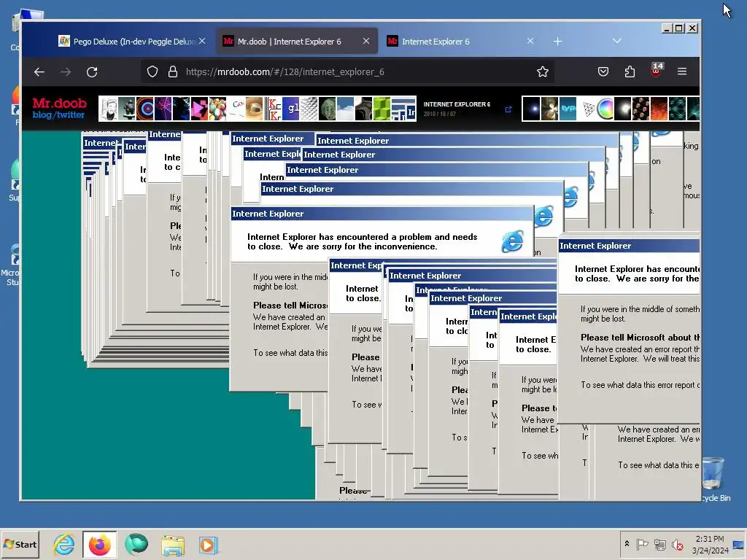The height and width of the screenshot is (560, 747).
Task: Open the white mesh grid thumbnail
Action: pyautogui.click(x=309, y=109)
